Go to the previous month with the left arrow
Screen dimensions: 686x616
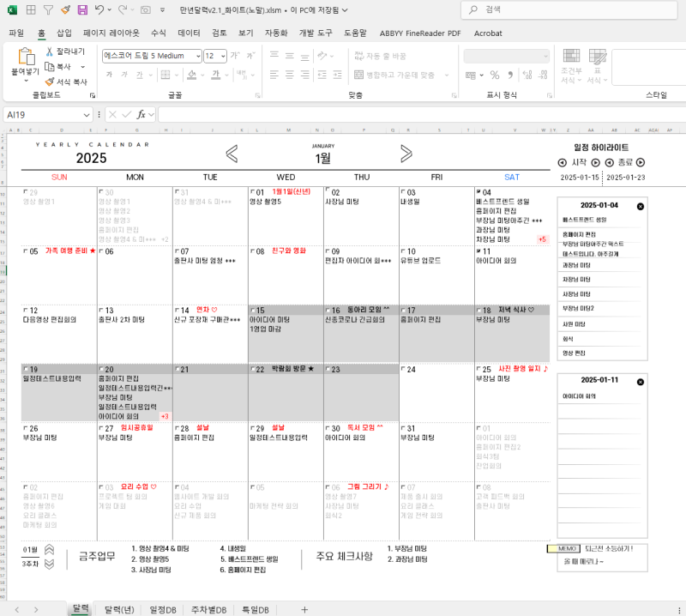click(x=232, y=154)
